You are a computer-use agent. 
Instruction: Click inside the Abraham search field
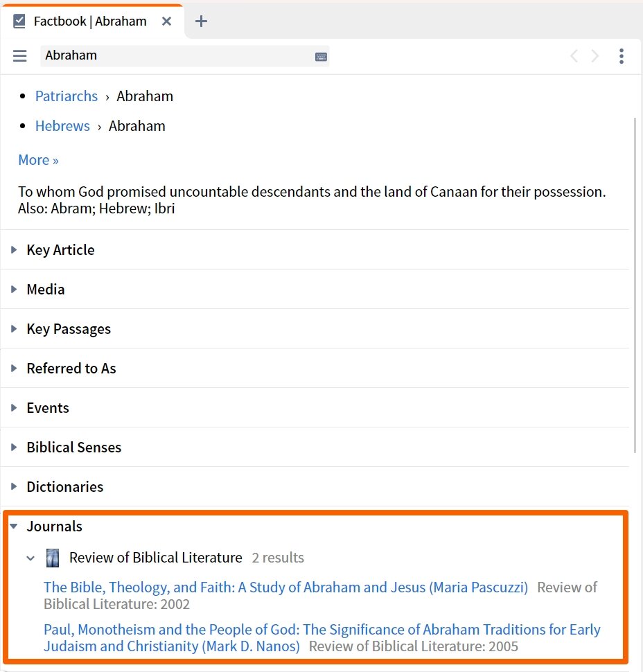173,56
